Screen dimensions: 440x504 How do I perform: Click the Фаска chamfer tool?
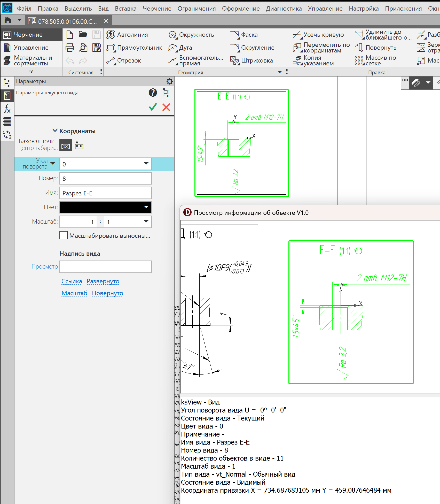pyautogui.click(x=244, y=35)
